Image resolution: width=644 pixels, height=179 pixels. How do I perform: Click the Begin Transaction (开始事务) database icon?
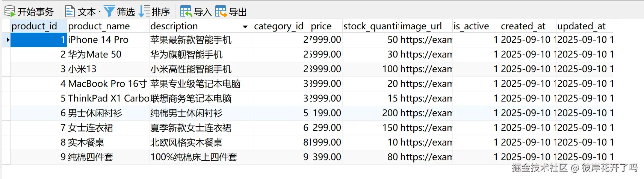pyautogui.click(x=10, y=11)
